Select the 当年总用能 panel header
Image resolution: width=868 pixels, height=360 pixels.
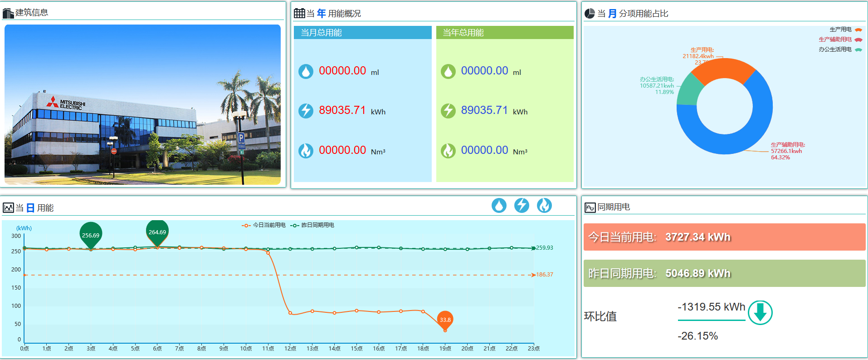pos(504,33)
